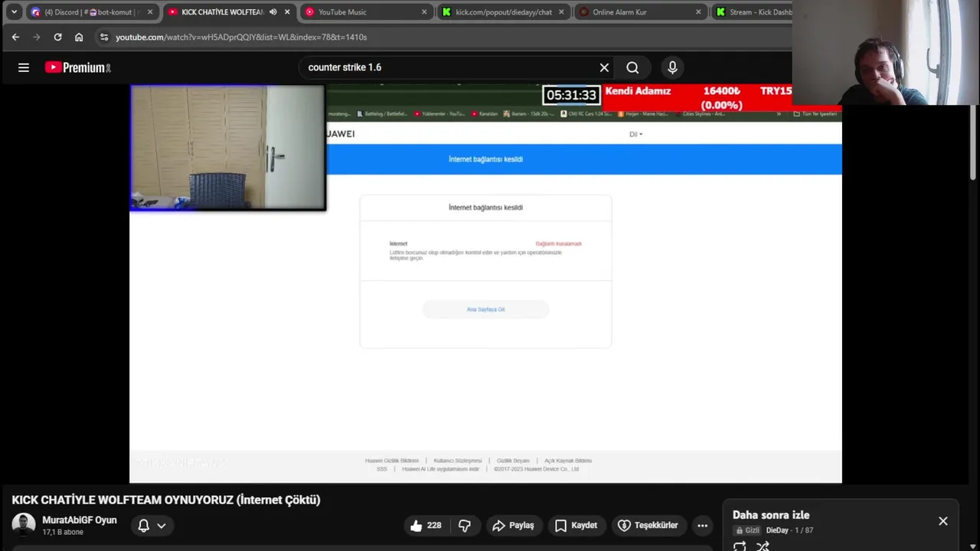Run search with the magnifier button
Viewport: 980px width, 551px height.
tap(632, 67)
